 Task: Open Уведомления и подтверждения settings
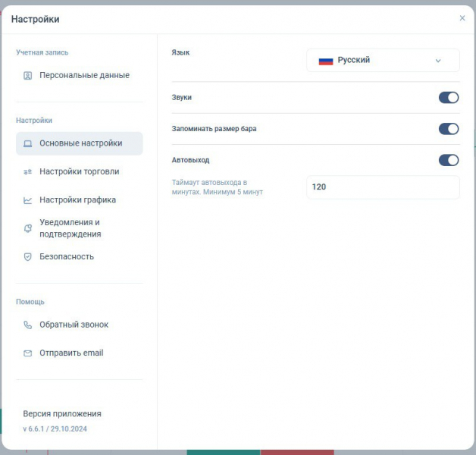[80, 228]
